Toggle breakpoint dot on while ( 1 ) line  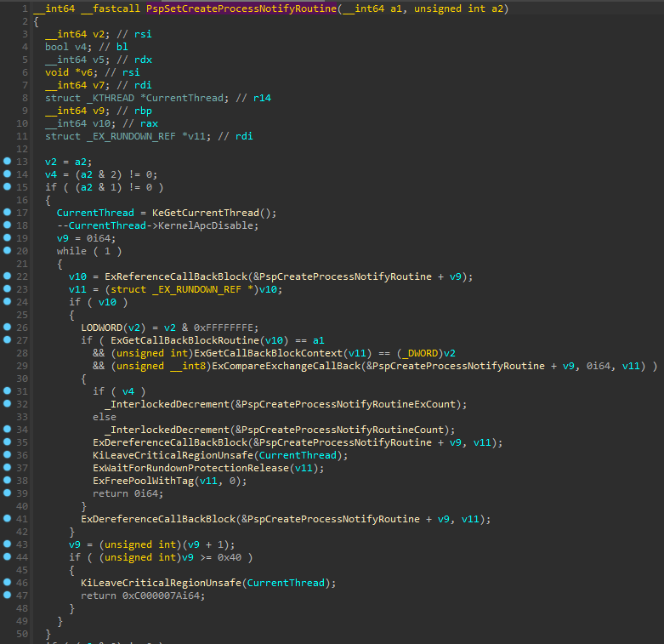click(x=7, y=250)
